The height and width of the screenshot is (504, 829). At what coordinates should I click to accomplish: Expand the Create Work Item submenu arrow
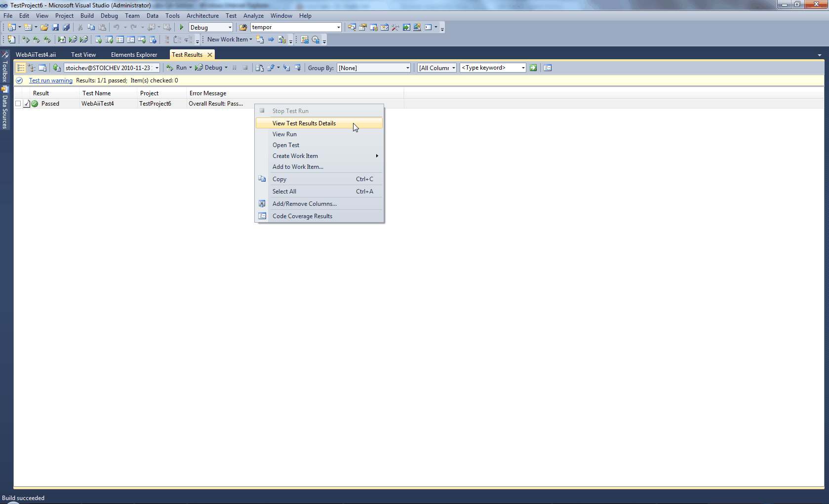click(377, 156)
